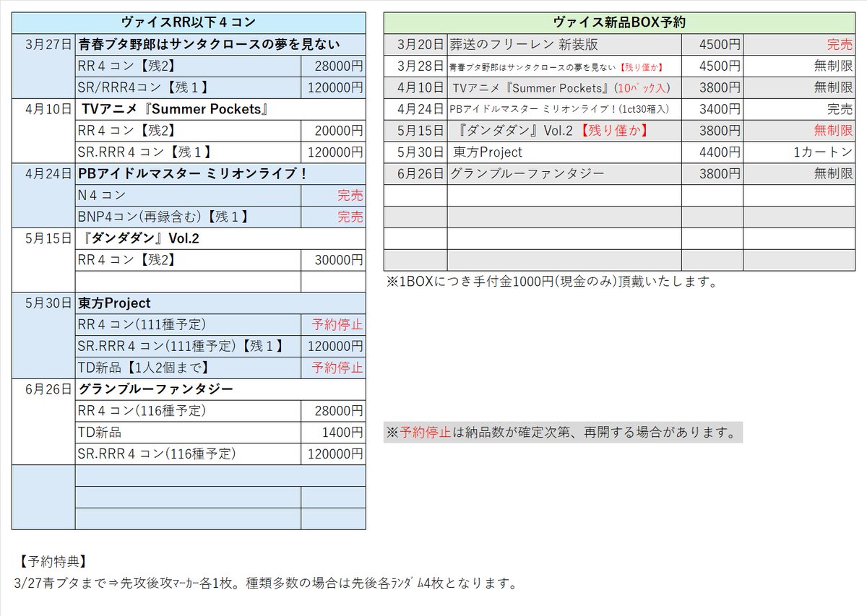Click the 3/27青ブタまで bonus description line
Image resolution: width=867 pixels, height=616 pixels.
[265, 583]
